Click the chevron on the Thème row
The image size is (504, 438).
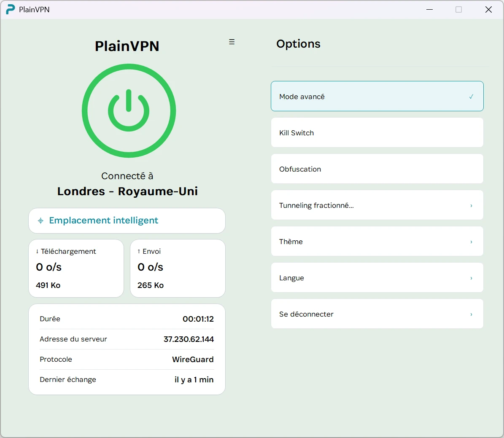coord(471,242)
